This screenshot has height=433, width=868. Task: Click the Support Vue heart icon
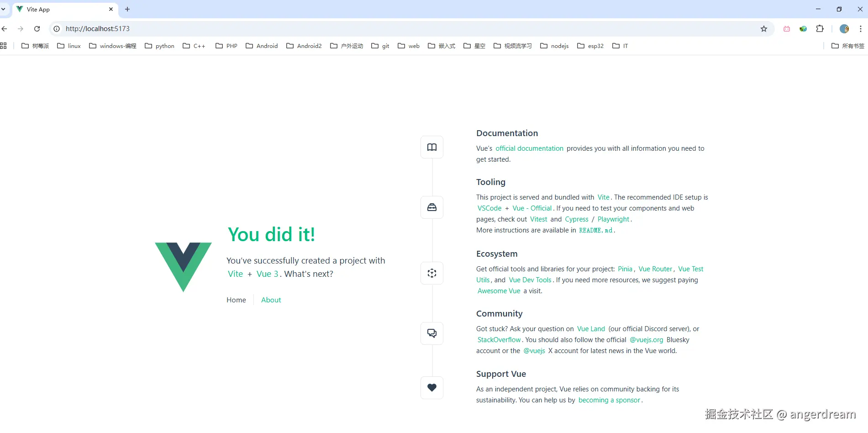coord(431,387)
